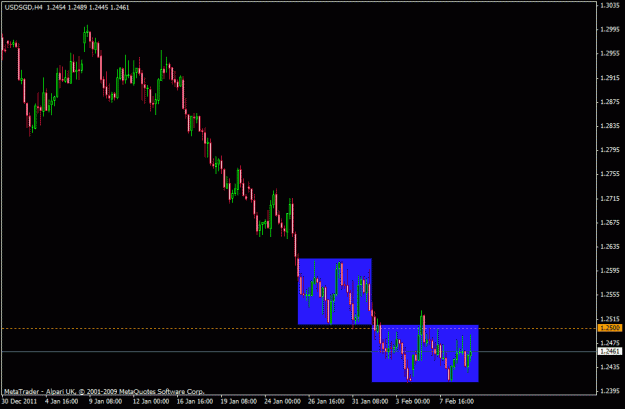
Task: Select the 9 Jan 08:00 time label
Action: click(x=106, y=401)
